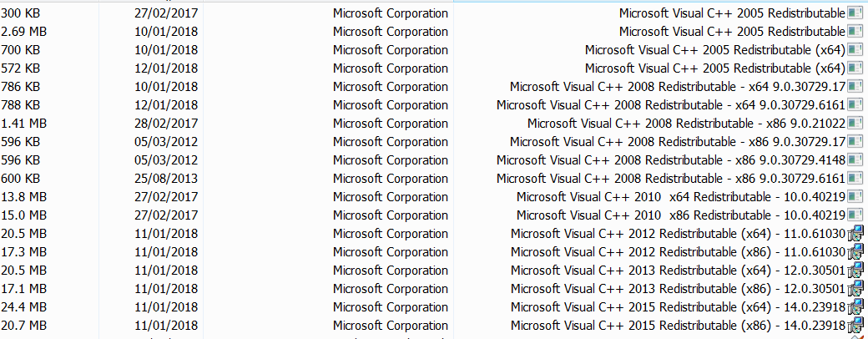Click the icon beside Visual C++ 2008 x86 9.0.30729.4148

pyautogui.click(x=855, y=159)
